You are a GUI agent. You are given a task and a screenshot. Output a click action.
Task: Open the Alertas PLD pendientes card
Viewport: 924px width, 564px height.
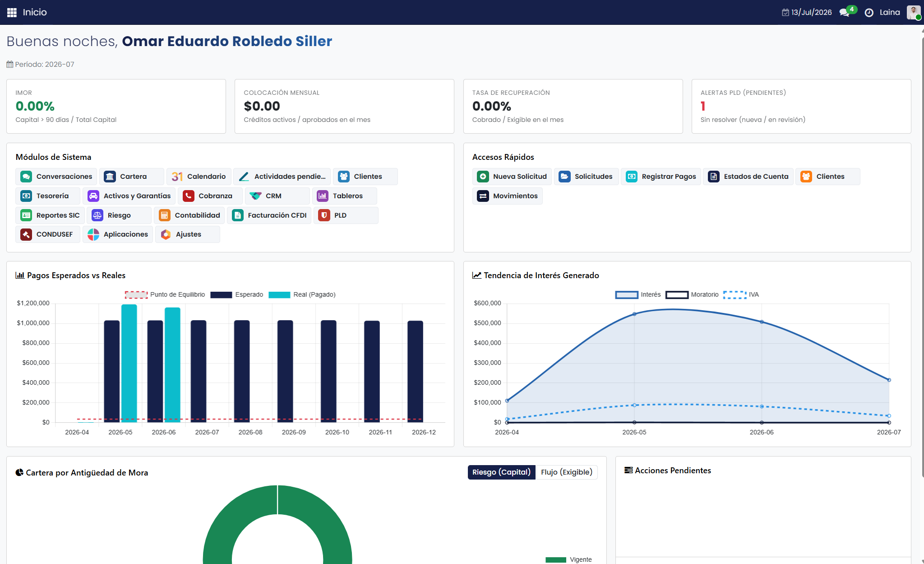(x=801, y=107)
